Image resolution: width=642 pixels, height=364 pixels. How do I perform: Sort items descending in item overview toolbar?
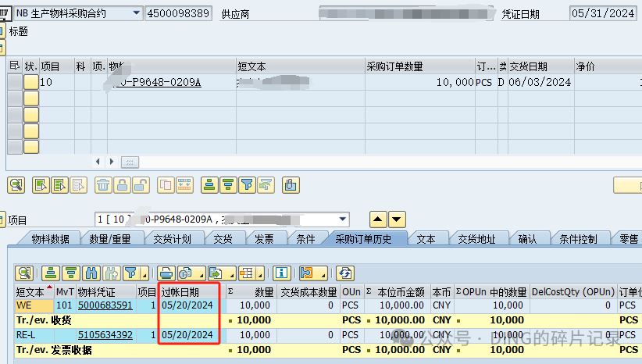(228, 185)
